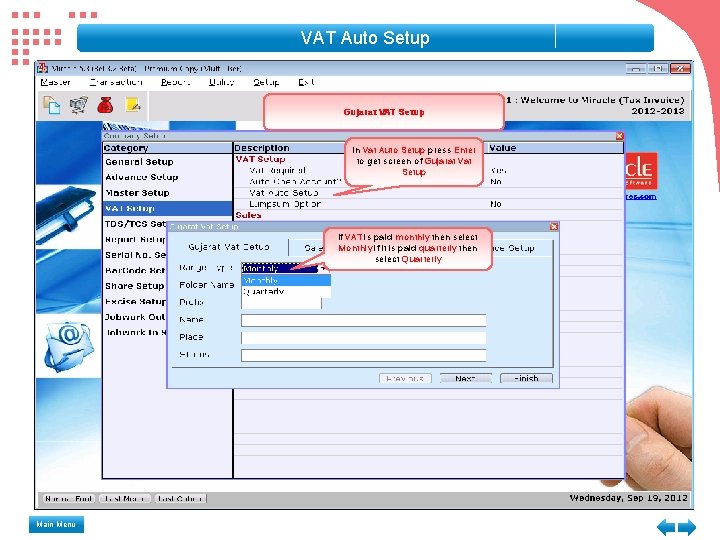
Task: Click the Status input field
Action: 363,355
